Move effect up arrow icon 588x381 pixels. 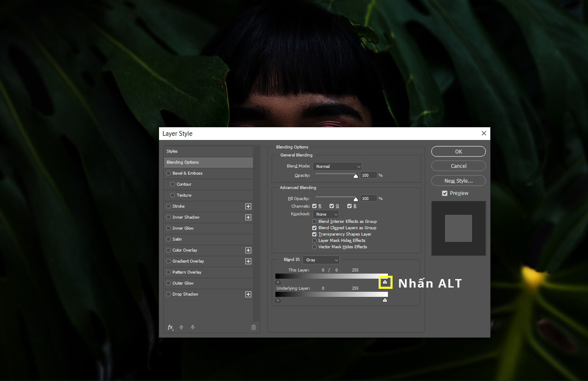point(181,327)
